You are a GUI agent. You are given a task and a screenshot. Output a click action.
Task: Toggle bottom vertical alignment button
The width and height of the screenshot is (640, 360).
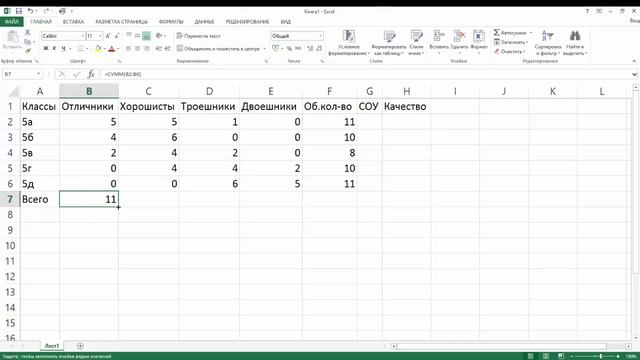[147, 36]
